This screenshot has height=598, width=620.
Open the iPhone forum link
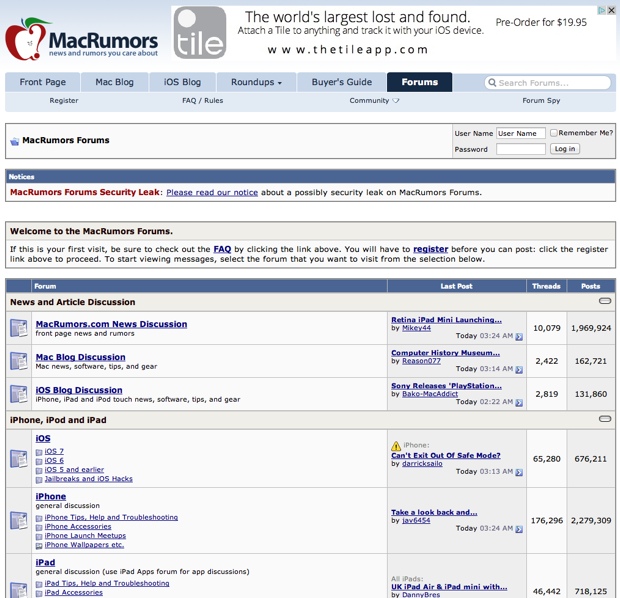click(x=51, y=496)
